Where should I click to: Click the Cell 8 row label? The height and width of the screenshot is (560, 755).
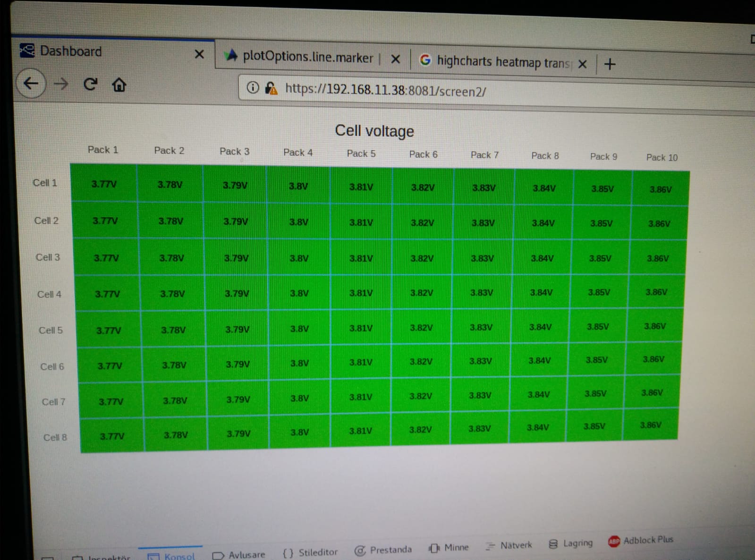[55, 437]
